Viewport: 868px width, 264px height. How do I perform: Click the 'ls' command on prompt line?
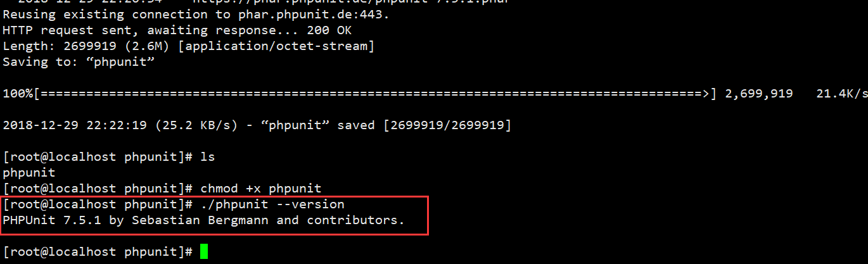208,156
